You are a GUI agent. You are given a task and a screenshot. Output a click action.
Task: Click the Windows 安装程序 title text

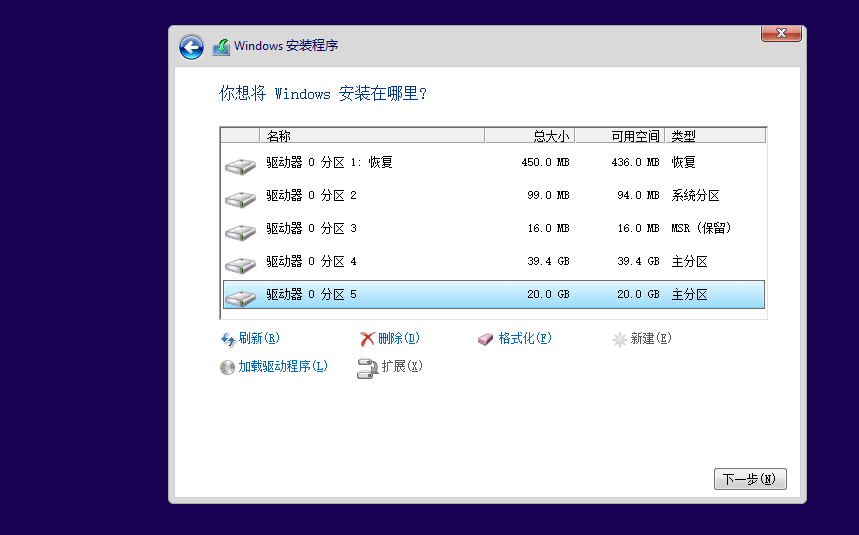click(286, 46)
